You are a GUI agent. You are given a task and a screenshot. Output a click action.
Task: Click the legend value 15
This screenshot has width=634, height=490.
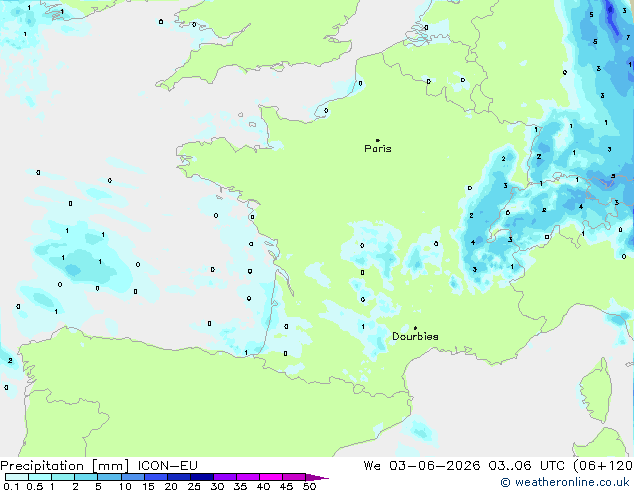pos(148,486)
